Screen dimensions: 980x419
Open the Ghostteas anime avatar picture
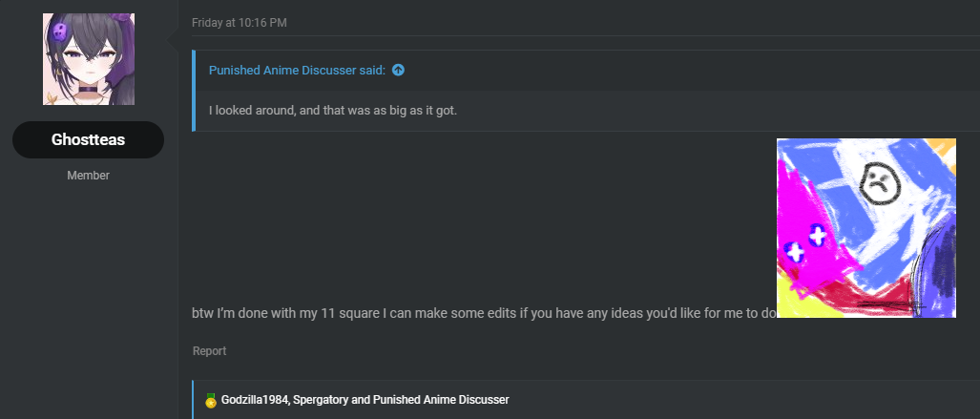tap(89, 59)
